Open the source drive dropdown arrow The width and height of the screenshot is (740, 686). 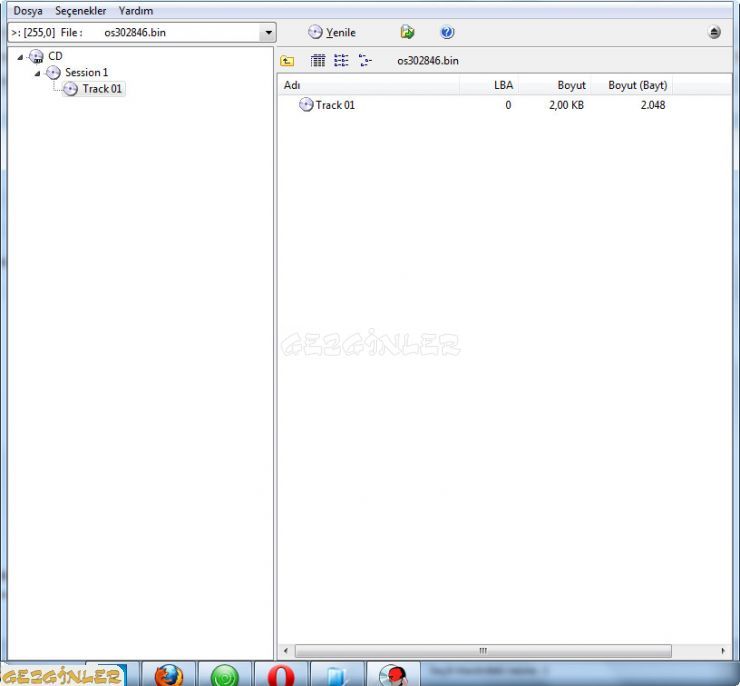(x=268, y=33)
